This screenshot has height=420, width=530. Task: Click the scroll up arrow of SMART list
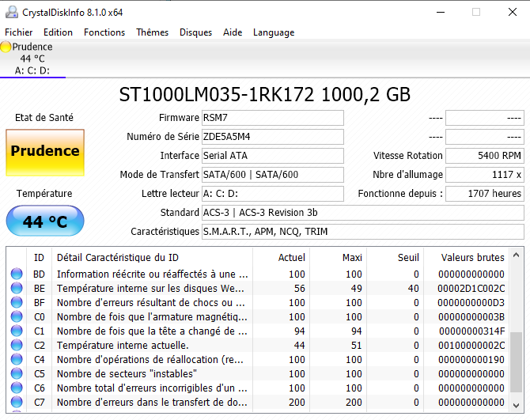pos(516,255)
